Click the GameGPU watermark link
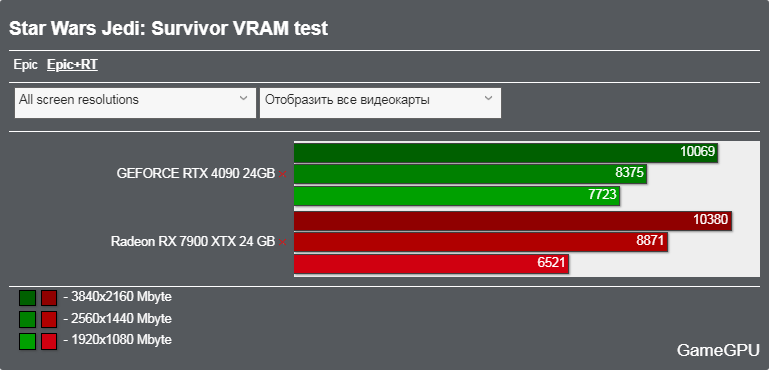 coord(718,350)
